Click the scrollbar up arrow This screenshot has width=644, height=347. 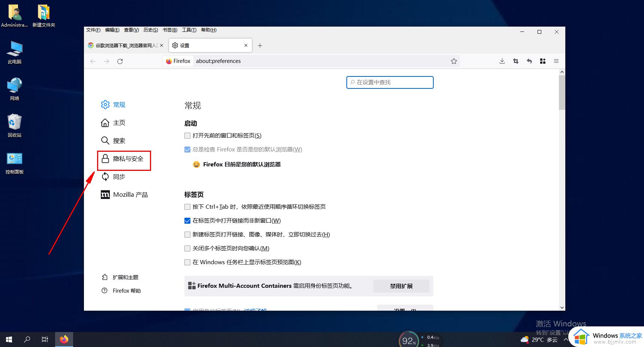coord(562,72)
